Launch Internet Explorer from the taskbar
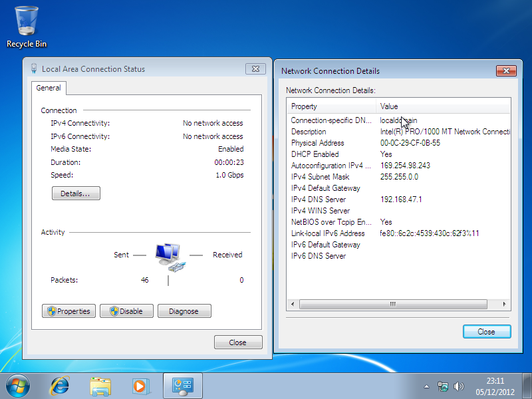This screenshot has height=399, width=532. tap(61, 385)
